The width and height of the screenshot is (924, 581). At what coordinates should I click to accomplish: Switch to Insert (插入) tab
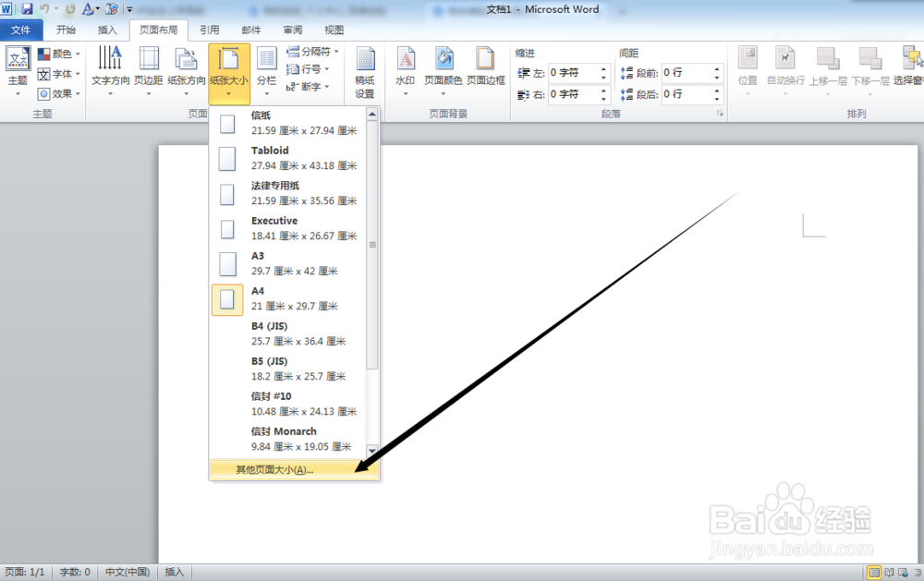tap(107, 30)
